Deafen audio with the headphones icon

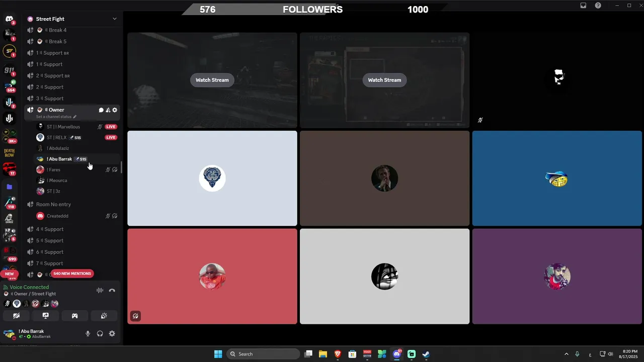point(100,333)
